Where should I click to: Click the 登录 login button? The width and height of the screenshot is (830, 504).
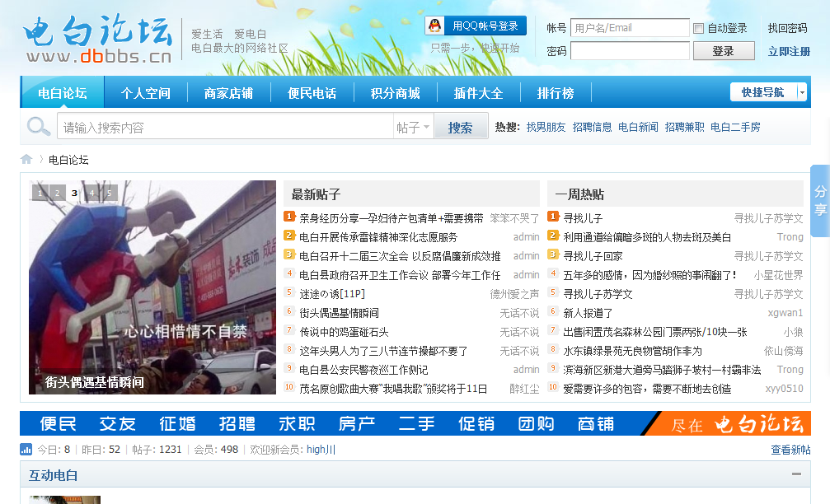tap(723, 50)
